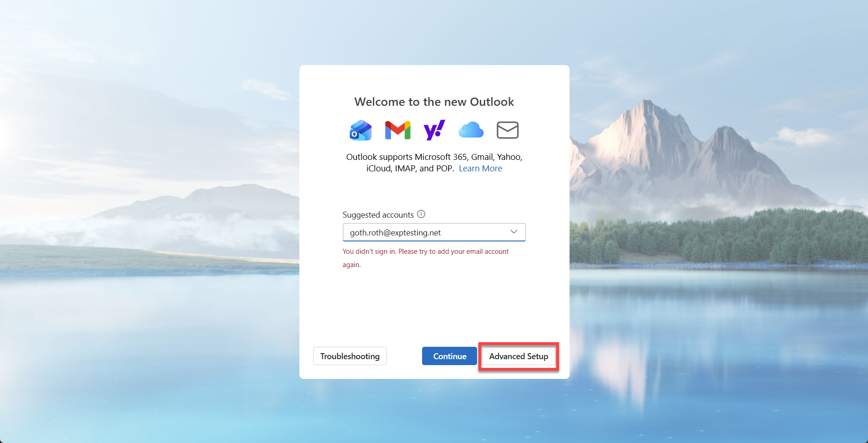Click the "Welcome to the new Outlook" heading
868x443 pixels.
coord(434,102)
